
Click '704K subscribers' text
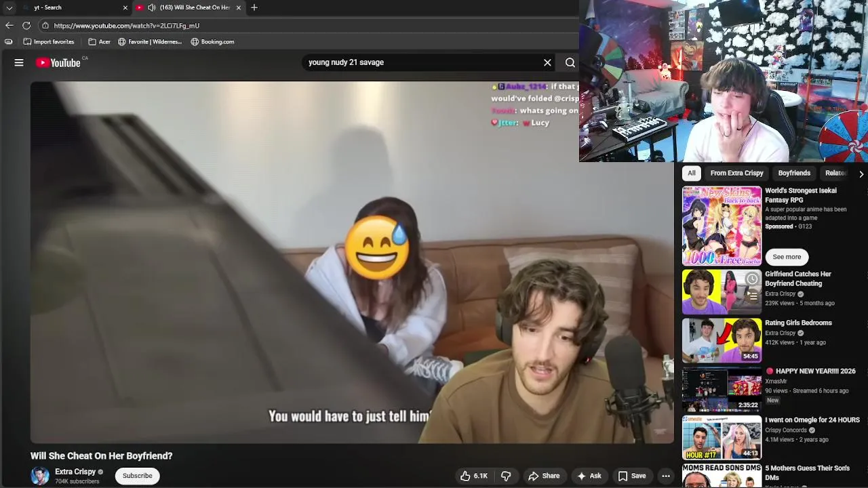pyautogui.click(x=77, y=482)
